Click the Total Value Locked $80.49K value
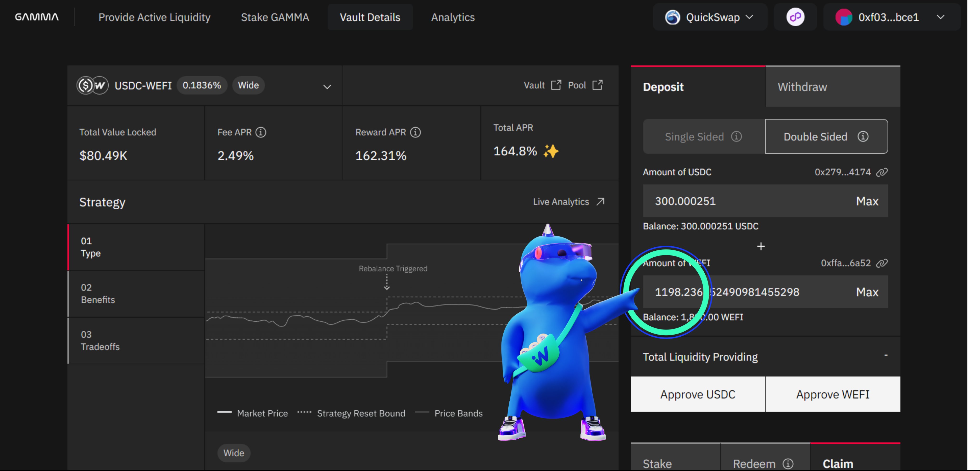Image resolution: width=980 pixels, height=471 pixels. (103, 156)
